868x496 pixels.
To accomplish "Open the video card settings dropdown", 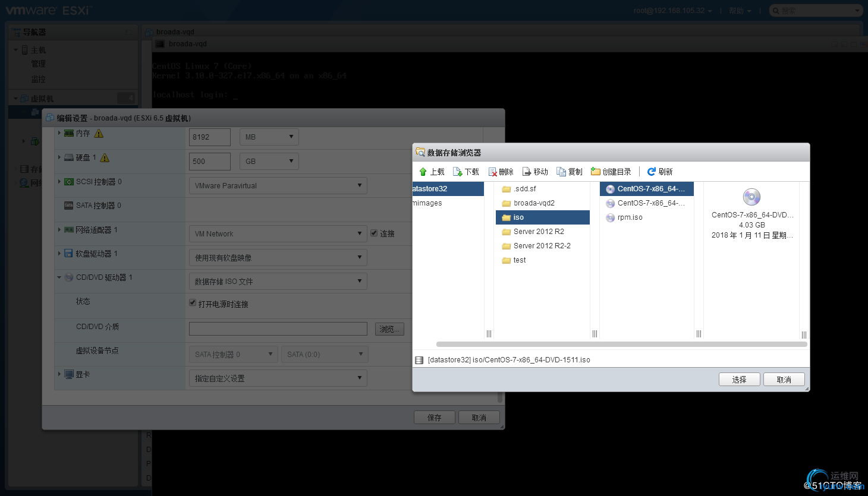I will 278,378.
